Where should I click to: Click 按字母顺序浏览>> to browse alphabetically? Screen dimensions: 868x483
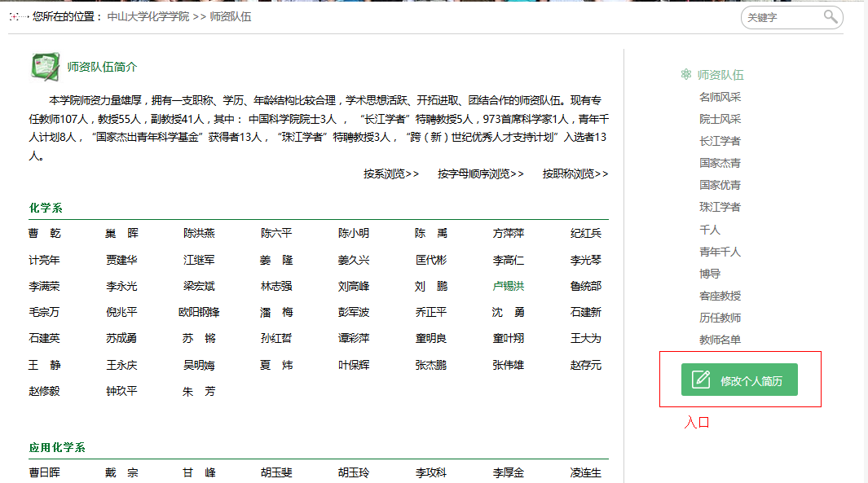pos(480,173)
